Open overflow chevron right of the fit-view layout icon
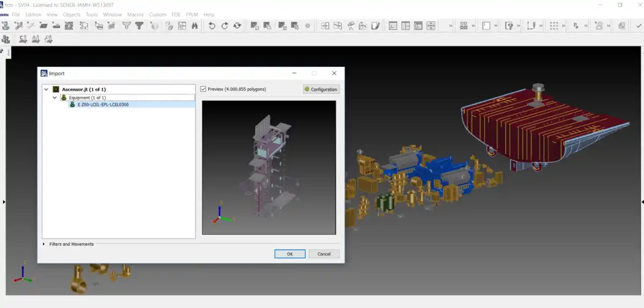The width and height of the screenshot is (644, 308). pyautogui.click(x=451, y=26)
